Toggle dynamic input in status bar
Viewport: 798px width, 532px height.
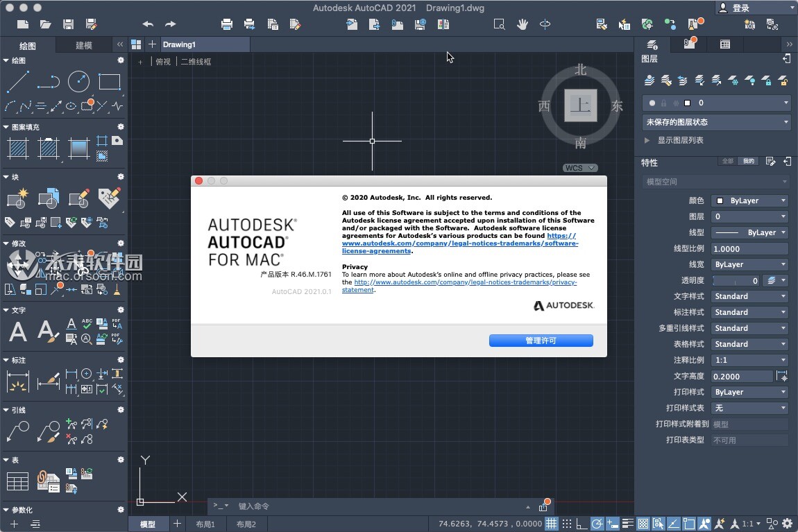pyautogui.click(x=612, y=524)
